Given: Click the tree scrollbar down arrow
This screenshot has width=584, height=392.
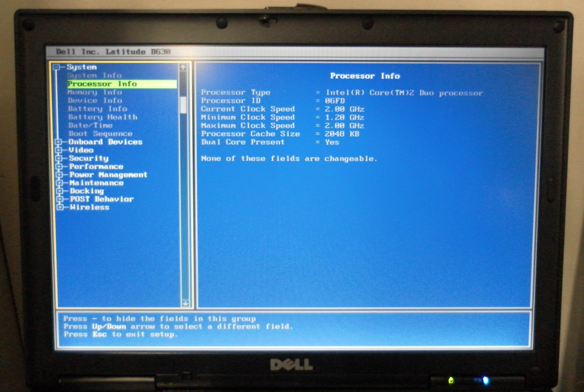Looking at the screenshot, I should pos(186,303).
